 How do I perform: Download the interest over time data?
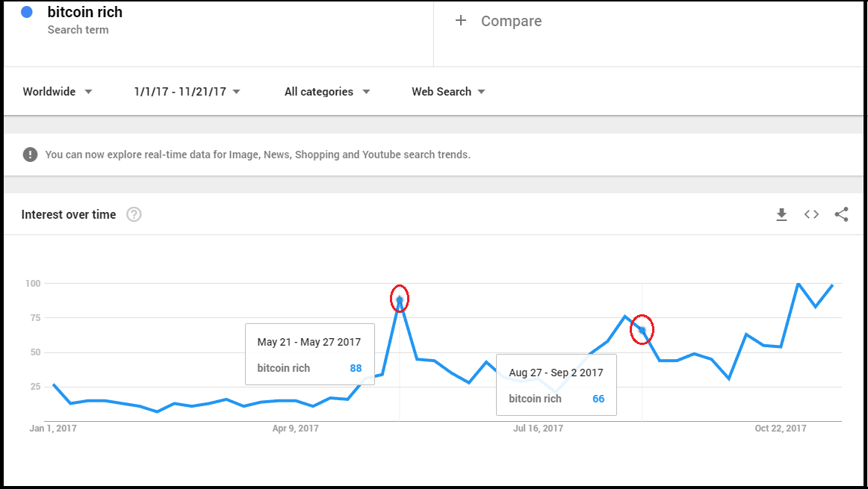coord(781,215)
